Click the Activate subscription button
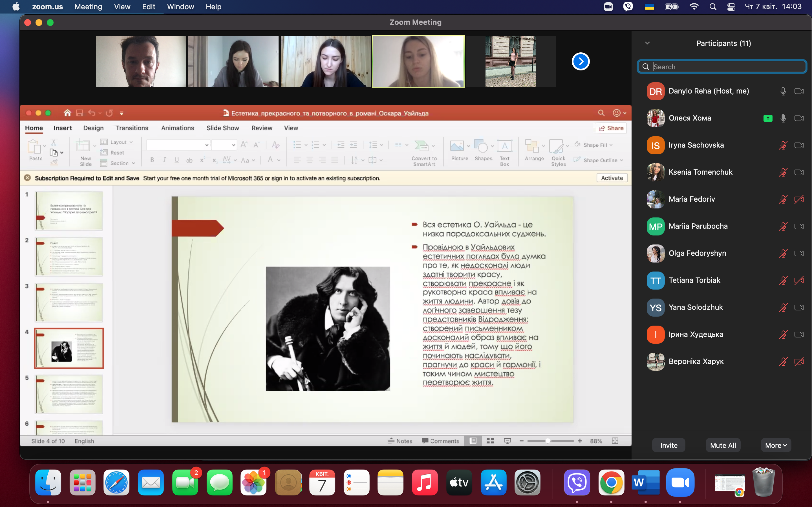The height and width of the screenshot is (507, 812). pyautogui.click(x=612, y=178)
